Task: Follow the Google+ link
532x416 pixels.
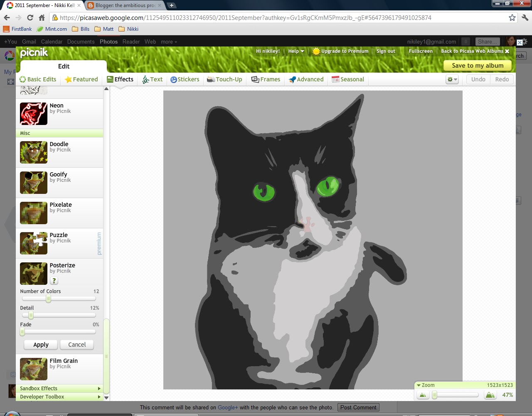Action: pyautogui.click(x=228, y=407)
